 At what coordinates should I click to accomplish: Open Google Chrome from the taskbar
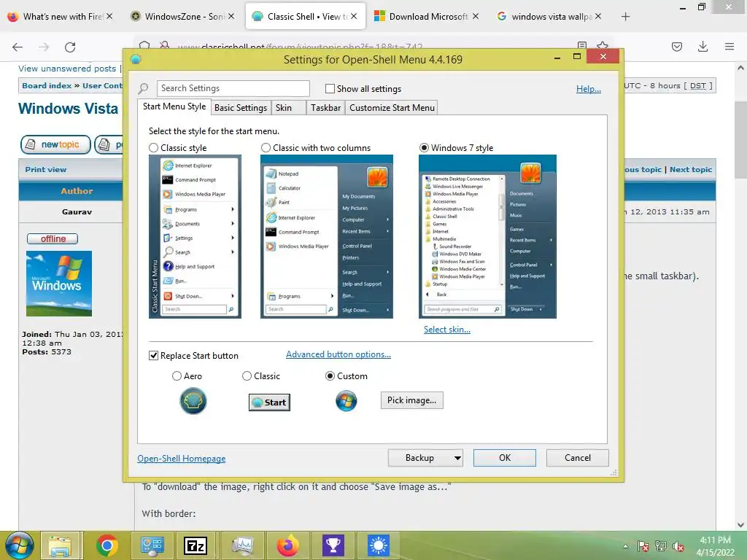pyautogui.click(x=107, y=545)
